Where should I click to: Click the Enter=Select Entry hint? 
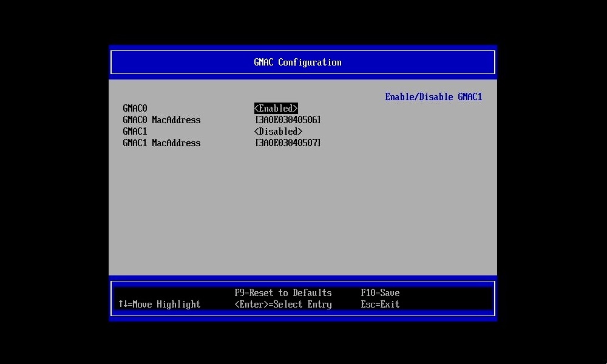click(283, 305)
